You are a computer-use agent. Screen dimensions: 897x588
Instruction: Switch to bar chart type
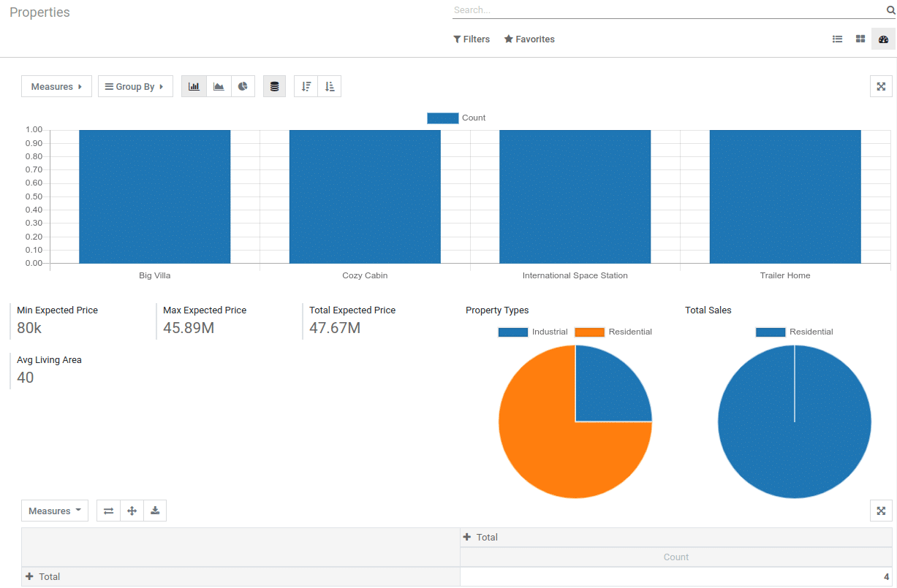pyautogui.click(x=194, y=86)
